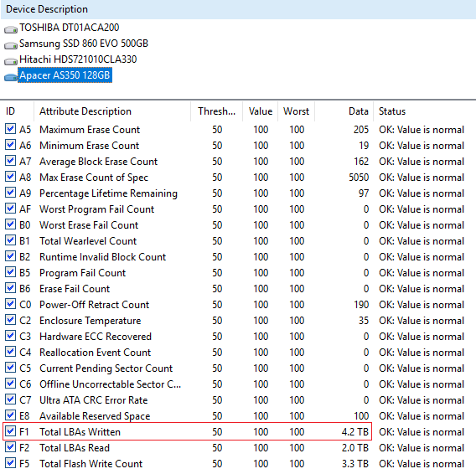Click the 205 data value

pos(361,130)
